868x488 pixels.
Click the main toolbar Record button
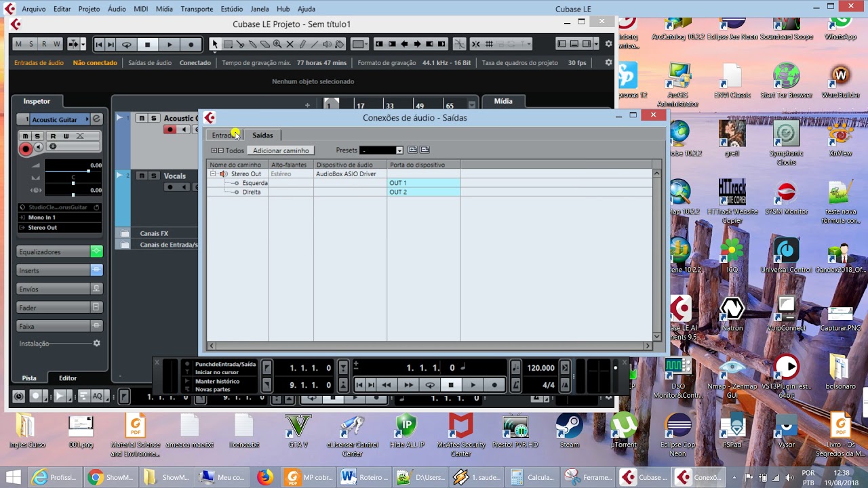pyautogui.click(x=191, y=45)
